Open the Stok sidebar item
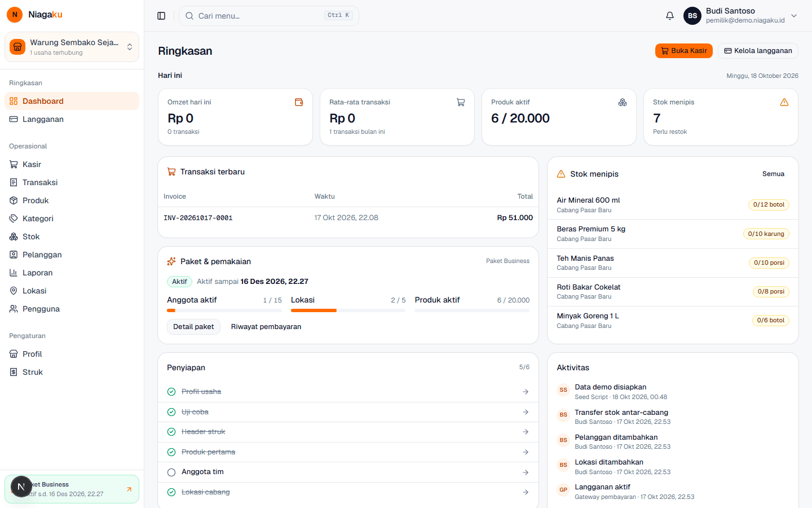 tap(72, 237)
